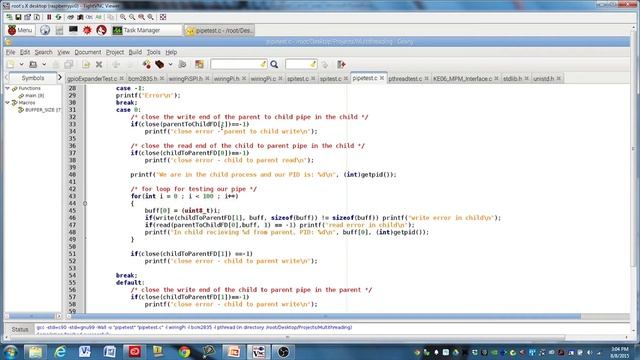This screenshot has height=360, width=640.
Task: Launch Mathematica red spiky icon
Action: click(87, 30)
